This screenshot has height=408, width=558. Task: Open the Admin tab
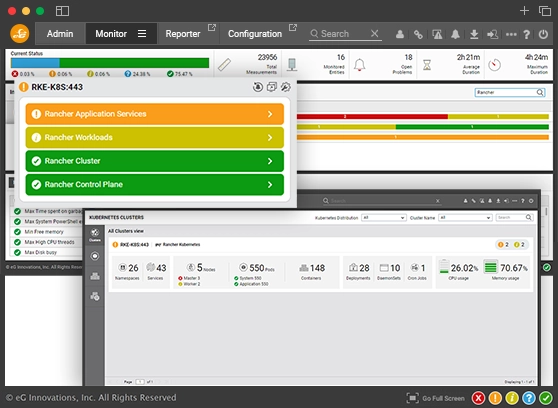[x=60, y=34]
